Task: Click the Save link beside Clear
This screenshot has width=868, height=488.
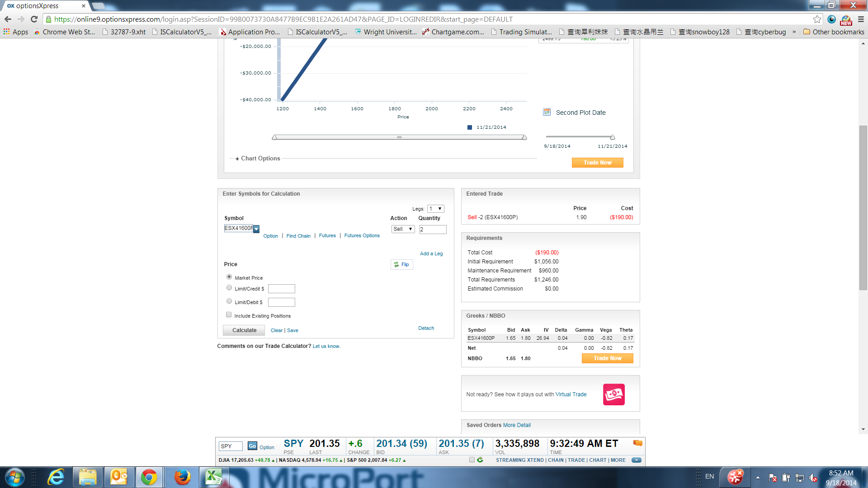Action: 292,330
